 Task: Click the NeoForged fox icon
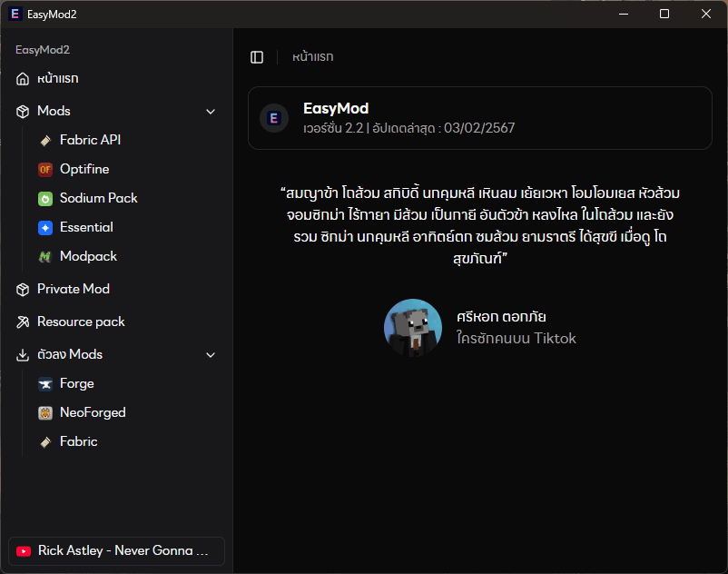45,413
